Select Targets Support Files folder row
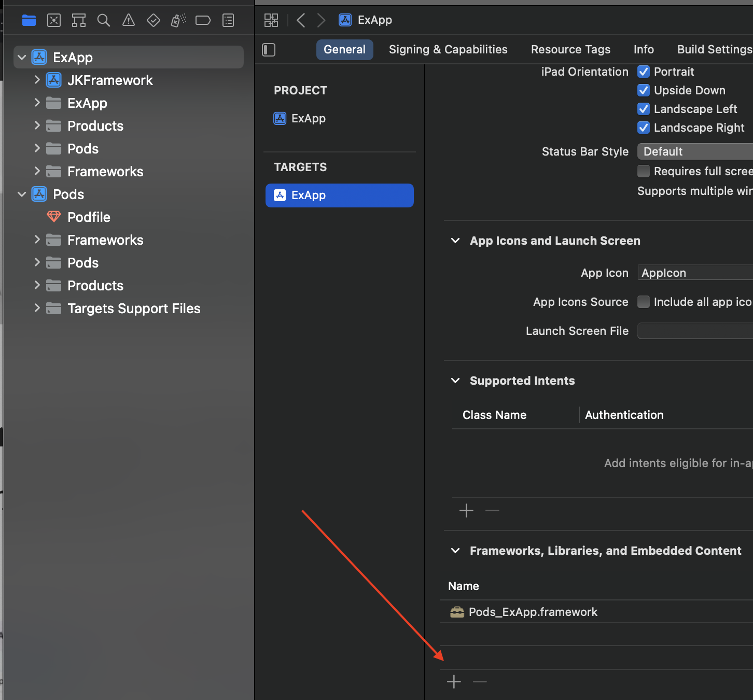The width and height of the screenshot is (753, 700). click(134, 309)
